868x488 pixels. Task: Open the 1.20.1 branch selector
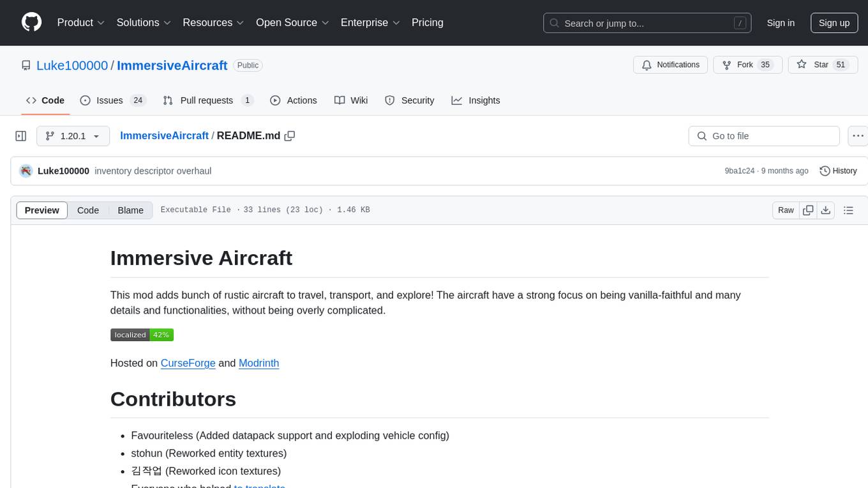[x=73, y=136]
